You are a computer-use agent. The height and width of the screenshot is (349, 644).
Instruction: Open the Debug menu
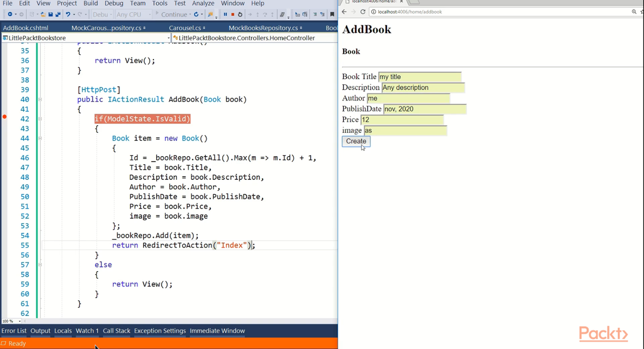114,3
